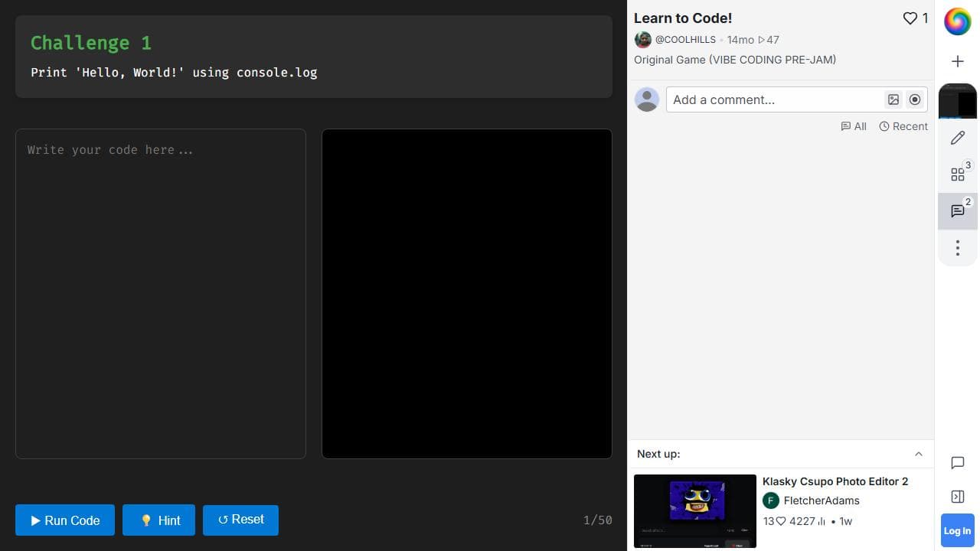Log in using the Log in button
Screen dimensions: 980x551
click(957, 530)
